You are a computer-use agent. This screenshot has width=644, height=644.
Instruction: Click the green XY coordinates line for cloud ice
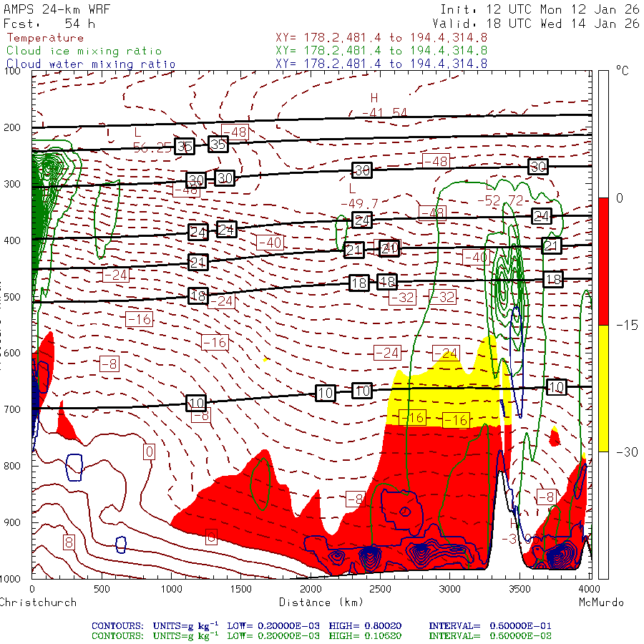coord(381,51)
